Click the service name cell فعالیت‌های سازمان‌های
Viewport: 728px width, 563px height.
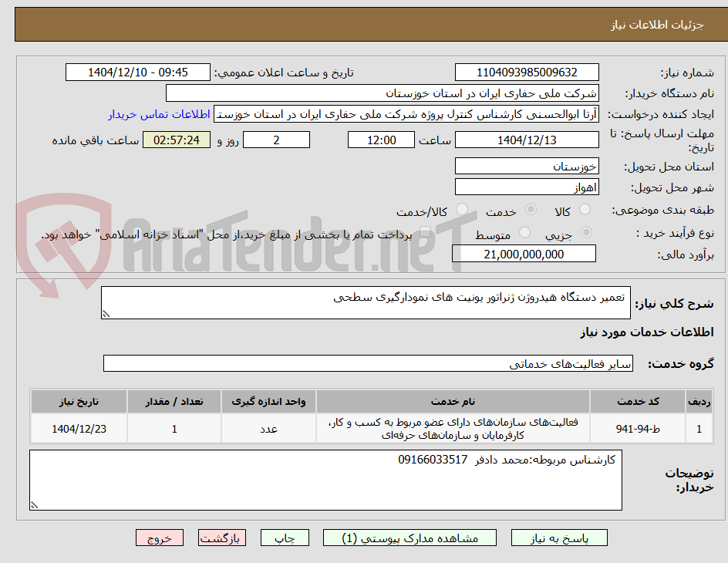coord(453,429)
